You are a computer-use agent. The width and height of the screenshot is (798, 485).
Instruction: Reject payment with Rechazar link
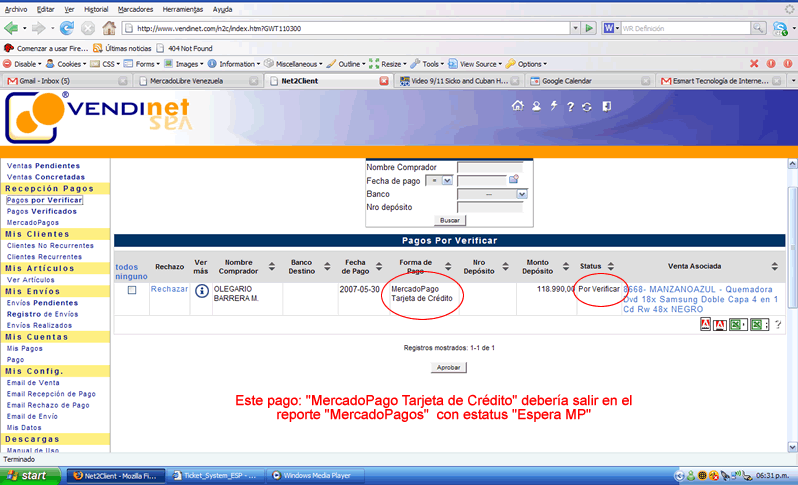(x=169, y=289)
